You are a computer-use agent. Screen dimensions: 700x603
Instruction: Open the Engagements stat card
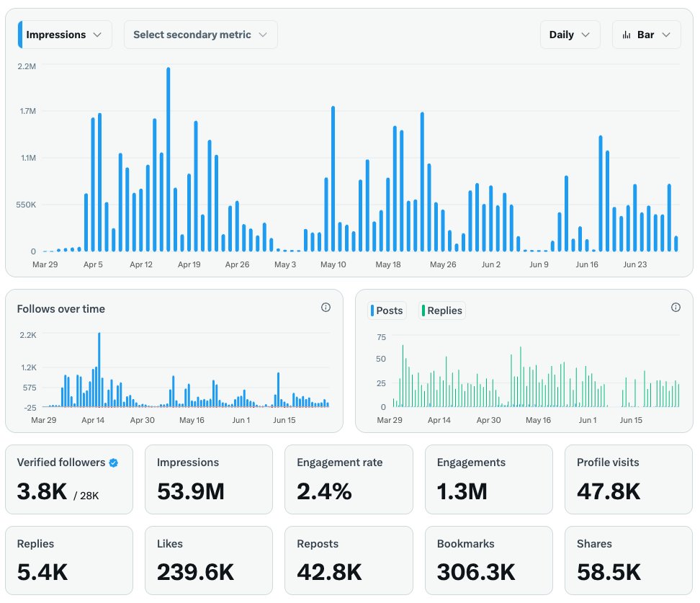click(x=488, y=479)
